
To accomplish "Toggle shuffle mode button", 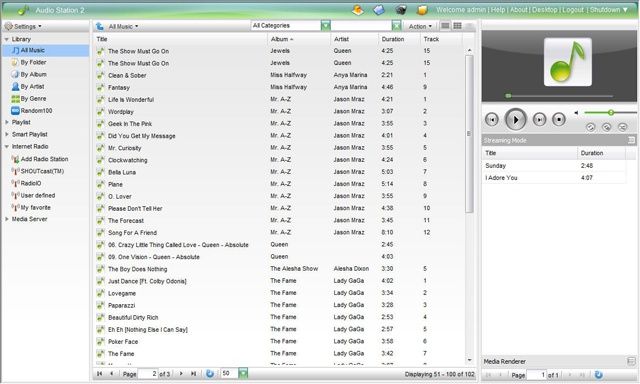I will pos(622,127).
